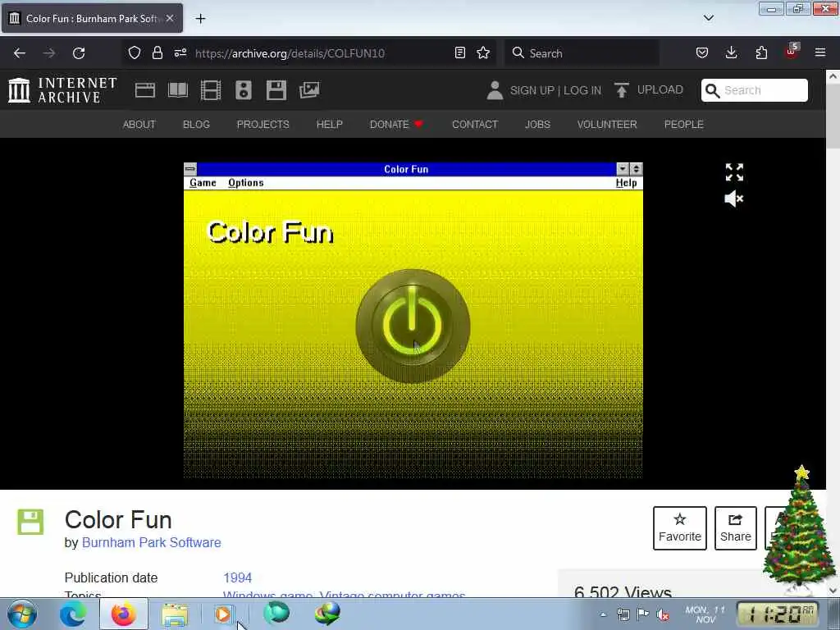This screenshot has height=630, width=840.
Task: Open the Texts book section icon
Action: (178, 90)
